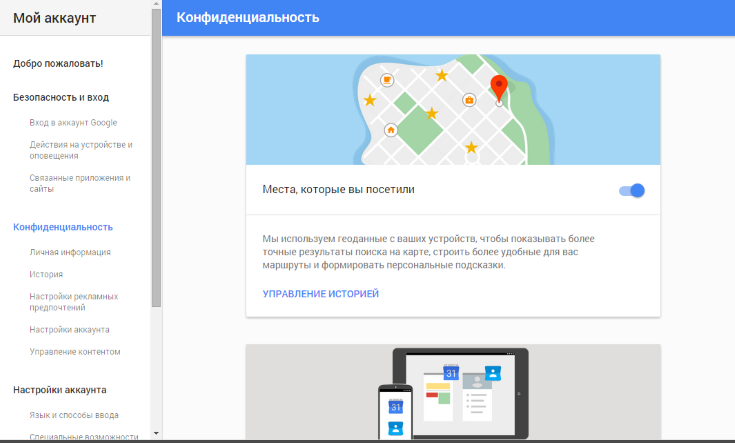This screenshot has height=443, width=735.
Task: Expand the 'Настройки аккаунта' section heading
Action: tap(74, 390)
